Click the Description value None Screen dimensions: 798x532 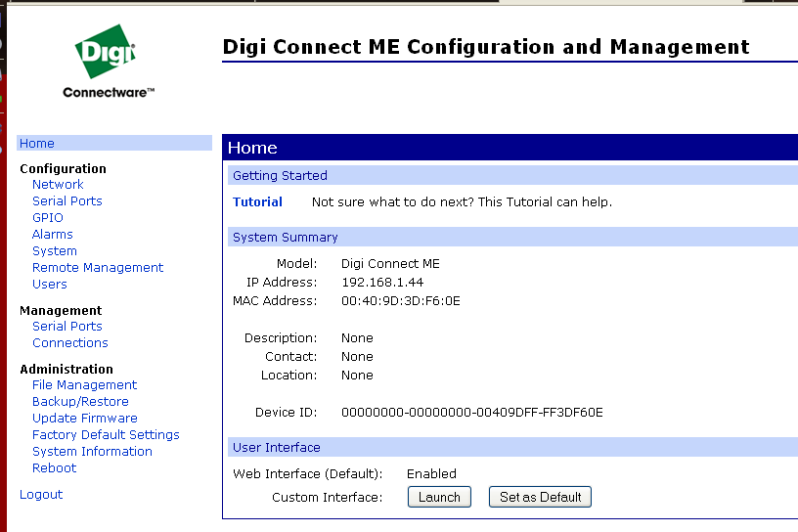(x=357, y=338)
